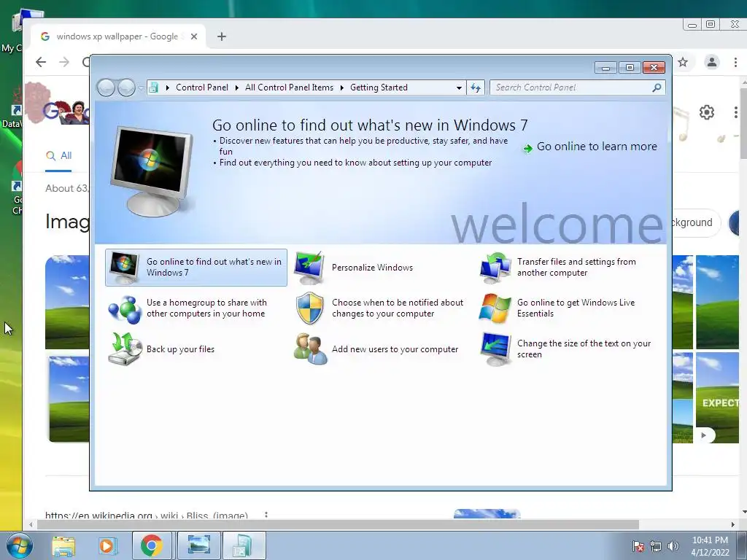Open volume control speaker icon

673,546
